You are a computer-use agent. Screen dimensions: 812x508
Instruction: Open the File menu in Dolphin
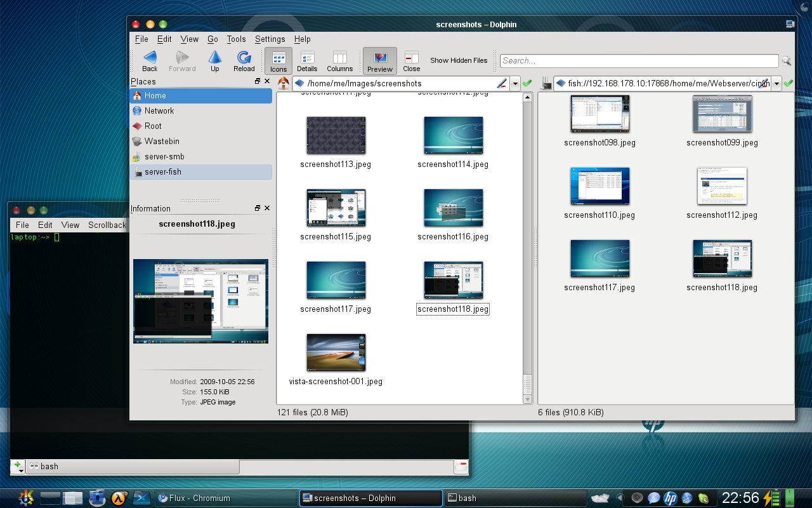pos(141,39)
